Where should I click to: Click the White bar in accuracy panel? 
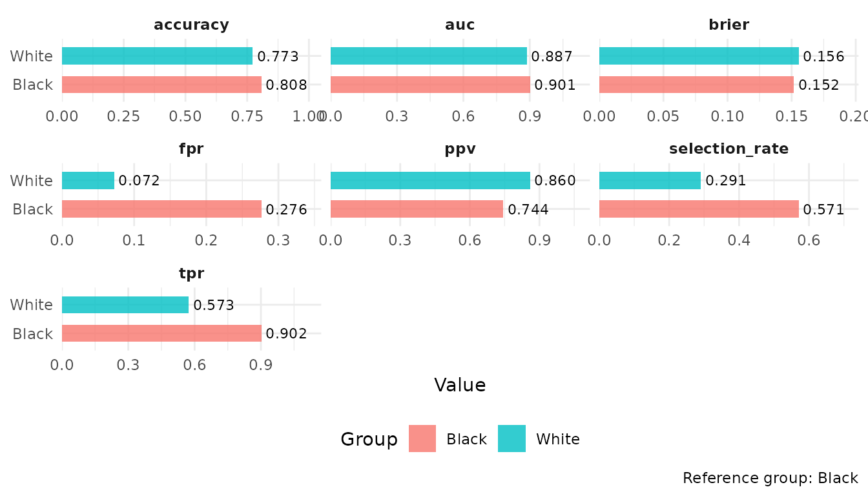pyautogui.click(x=157, y=56)
